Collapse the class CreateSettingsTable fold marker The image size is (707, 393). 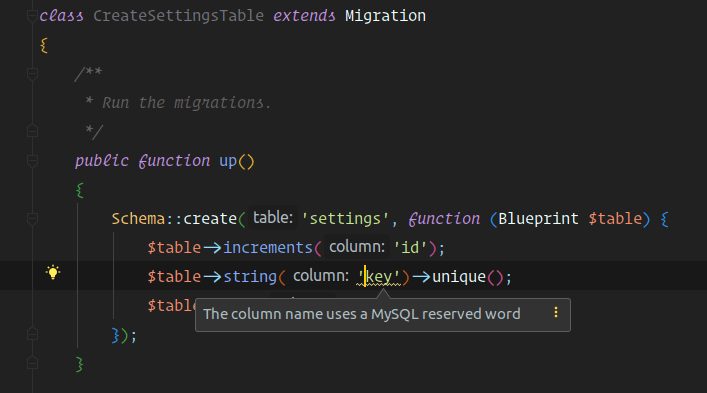32,16
